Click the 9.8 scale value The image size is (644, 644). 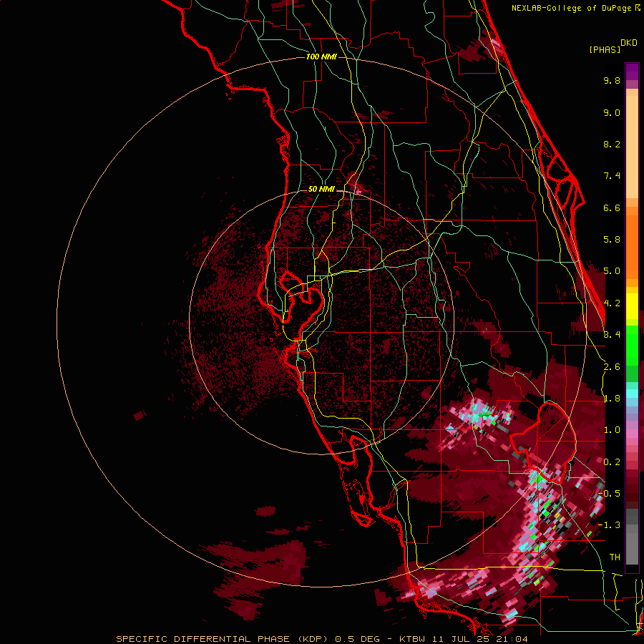coord(612,81)
